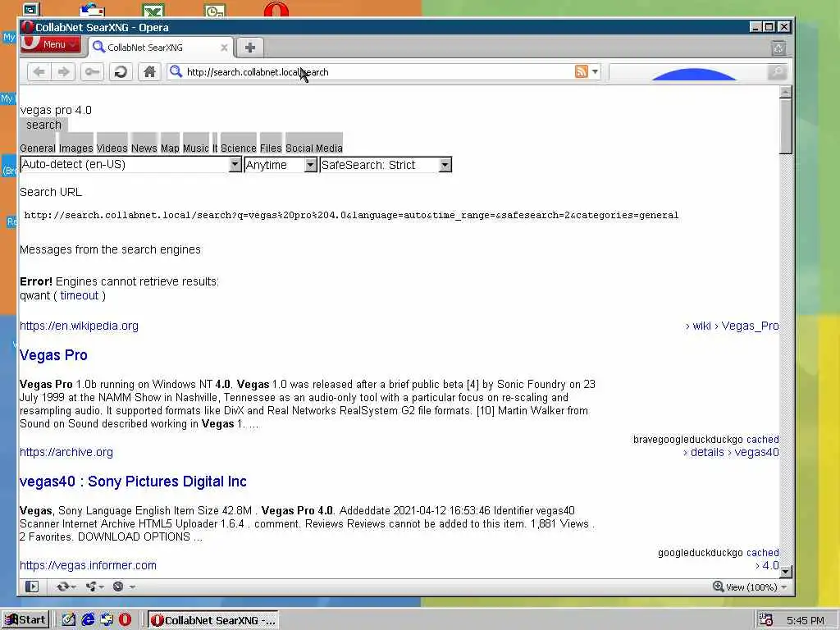Image resolution: width=840 pixels, height=630 pixels.
Task: Click the magnifier button in Opera's search field
Action: [x=777, y=72]
